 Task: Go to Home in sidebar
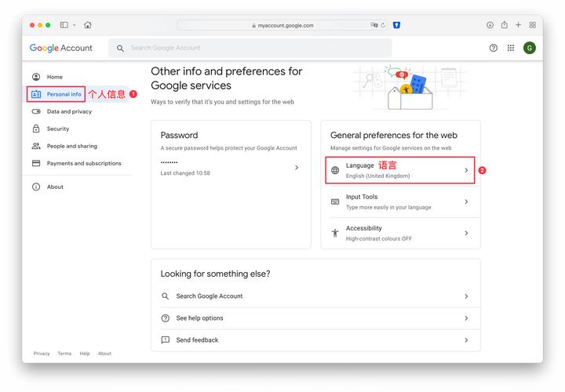tap(54, 77)
